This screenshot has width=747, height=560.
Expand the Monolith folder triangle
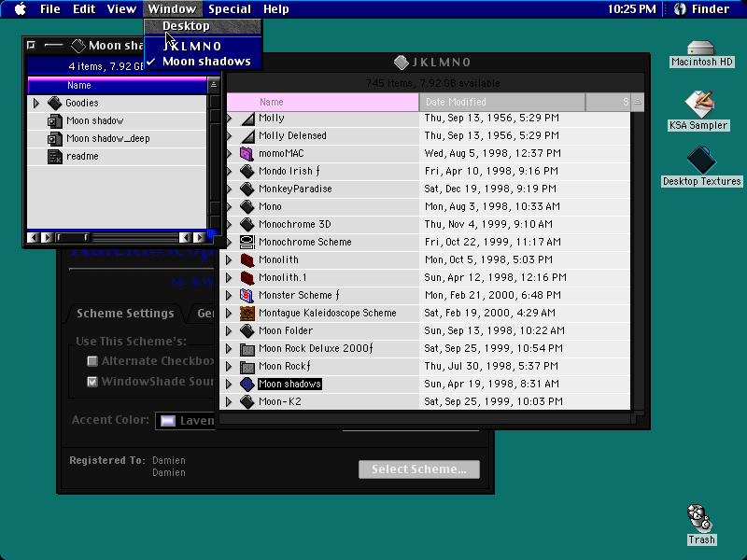pos(229,259)
